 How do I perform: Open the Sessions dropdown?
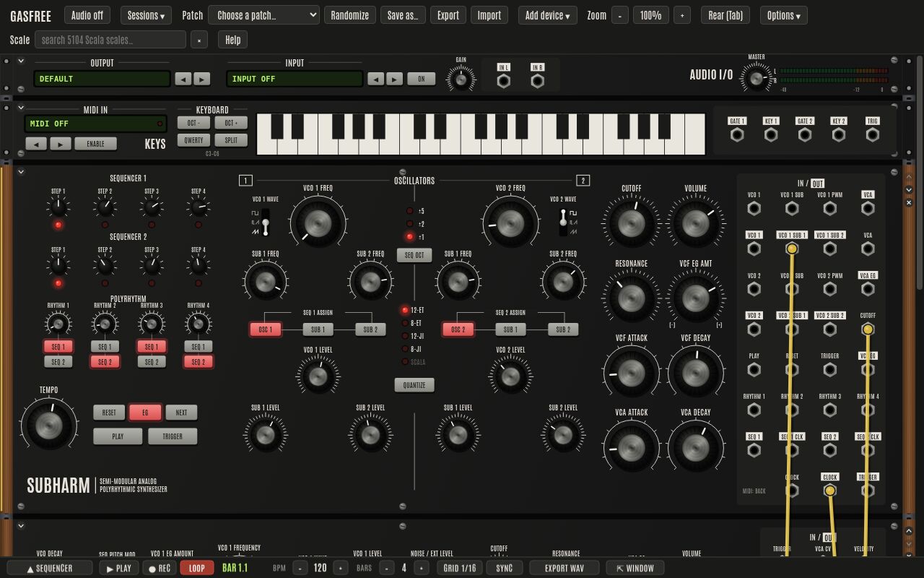coord(145,15)
